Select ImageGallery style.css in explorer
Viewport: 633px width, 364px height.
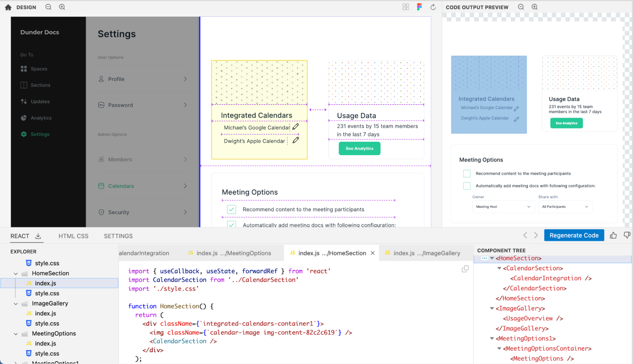(47, 323)
